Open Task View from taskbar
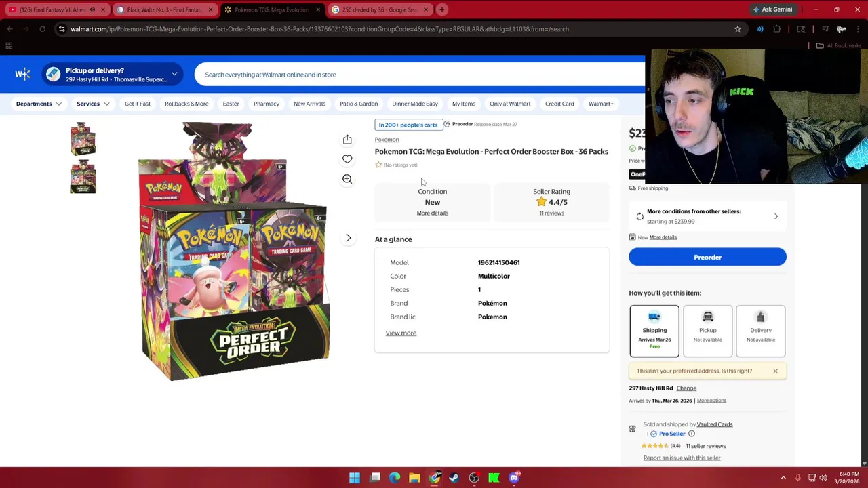 coord(375,478)
